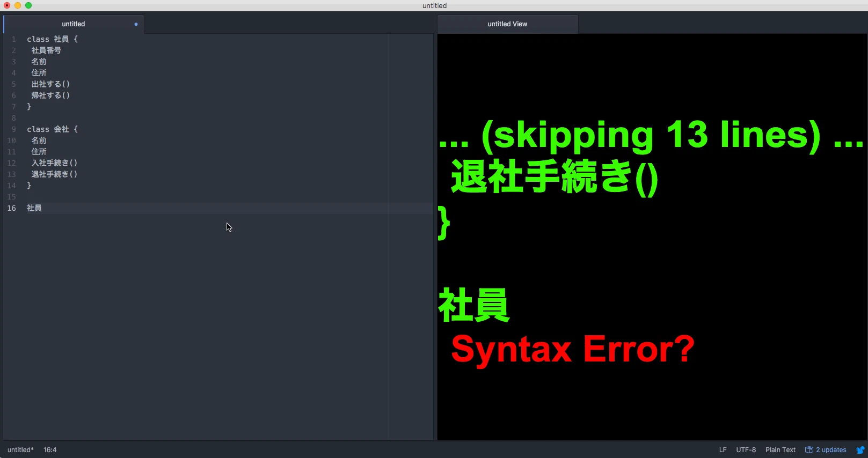The image size is (868, 458).
Task: Click line 5 text '出社する()'
Action: click(x=50, y=84)
